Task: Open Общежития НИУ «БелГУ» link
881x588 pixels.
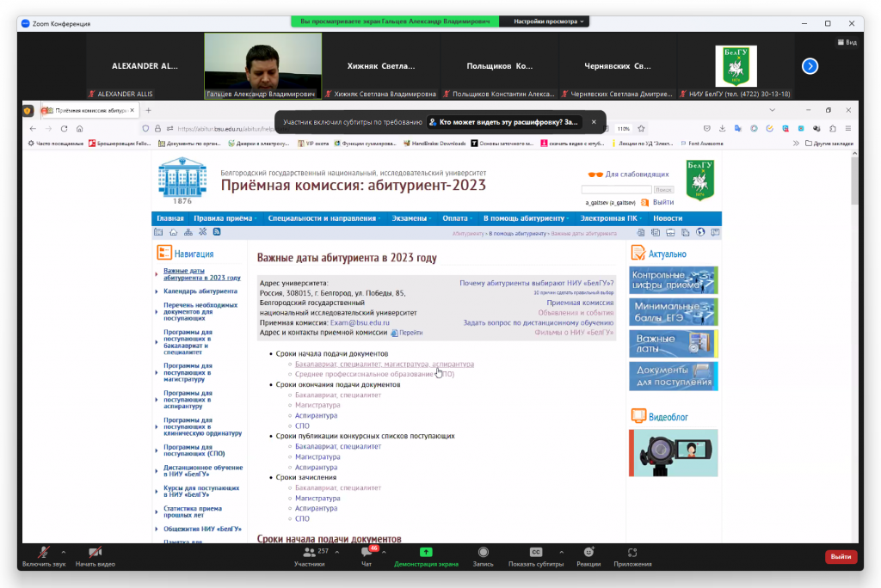Action: (x=202, y=529)
